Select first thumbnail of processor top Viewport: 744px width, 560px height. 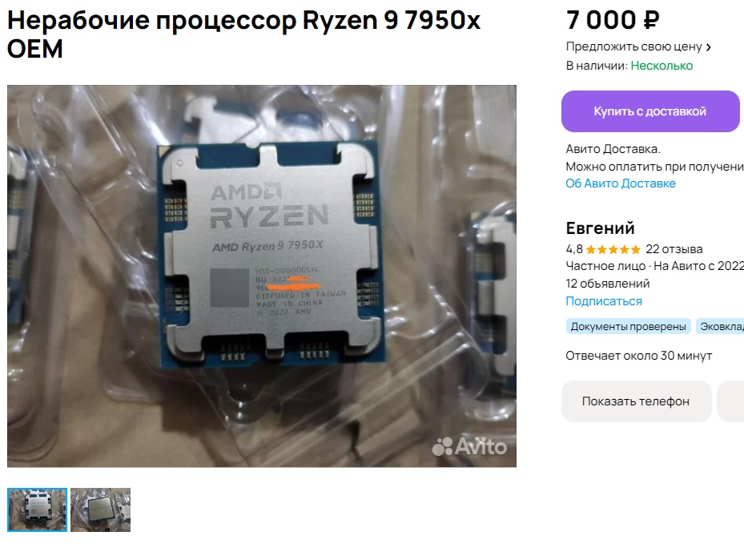(x=37, y=510)
